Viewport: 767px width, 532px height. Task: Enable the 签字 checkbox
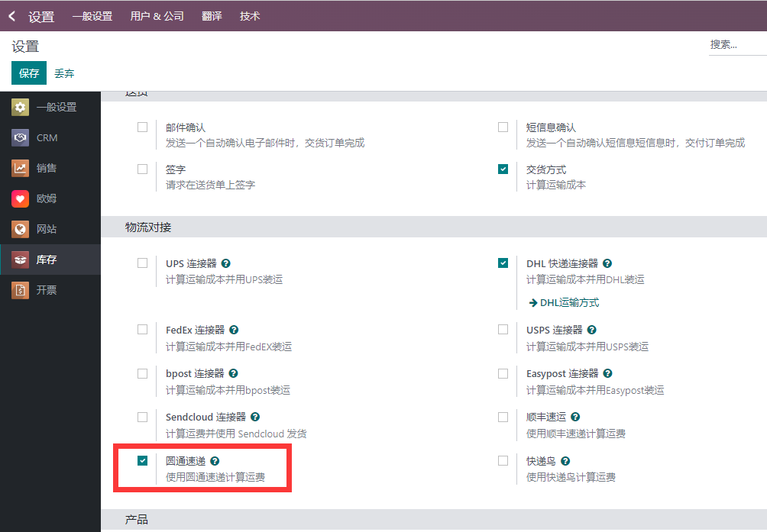(x=142, y=169)
